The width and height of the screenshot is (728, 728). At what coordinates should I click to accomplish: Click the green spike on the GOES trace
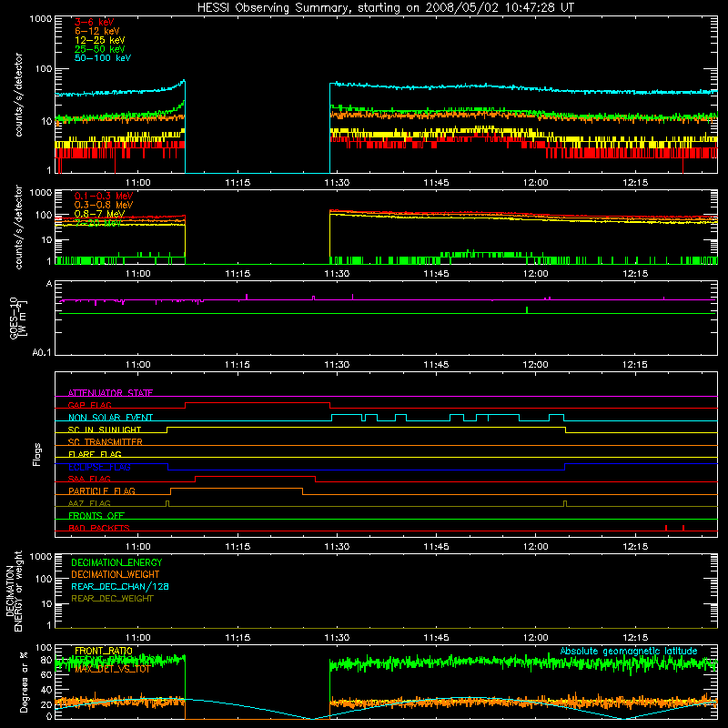pos(527,309)
